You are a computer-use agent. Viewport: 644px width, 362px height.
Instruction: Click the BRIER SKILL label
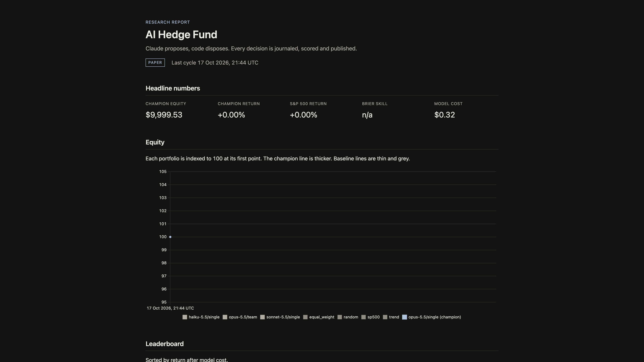[375, 104]
